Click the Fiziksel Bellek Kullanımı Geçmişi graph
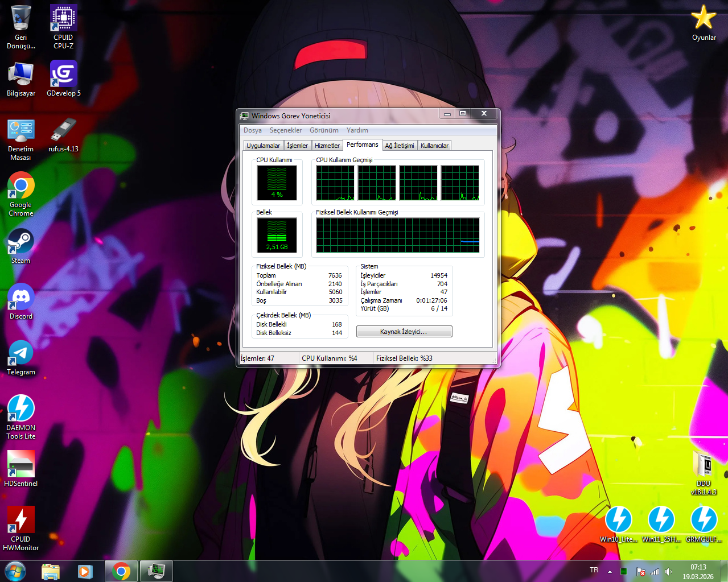Viewport: 728px width, 582px height. tap(398, 235)
